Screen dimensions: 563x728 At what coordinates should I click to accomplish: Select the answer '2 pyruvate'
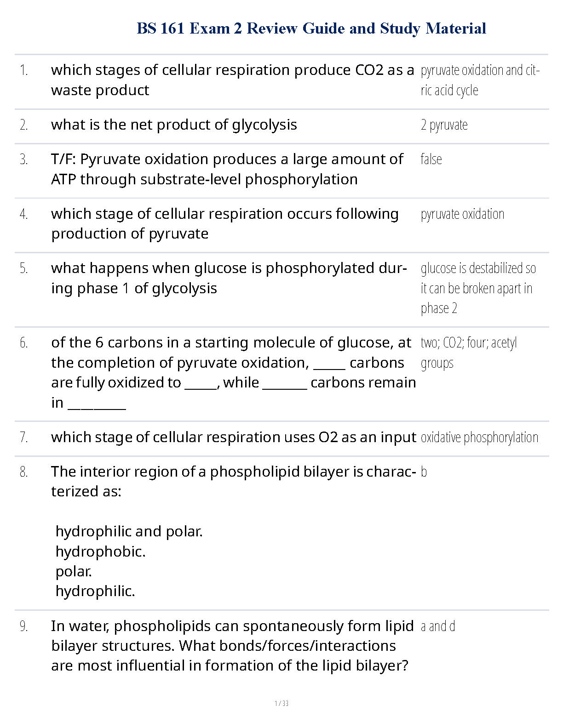coord(444,125)
